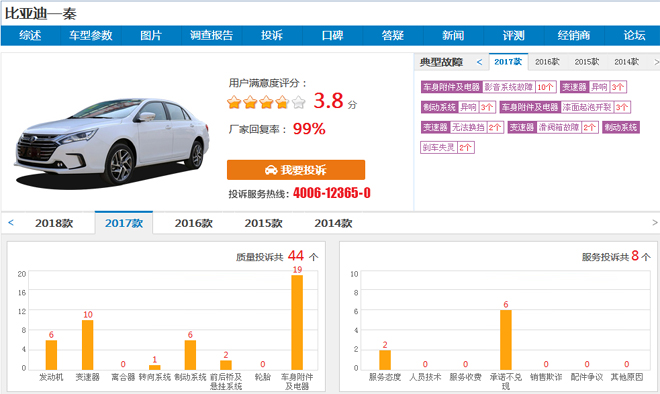Switch to the 2015款 complaints tab
The image size is (660, 394).
[263, 223]
